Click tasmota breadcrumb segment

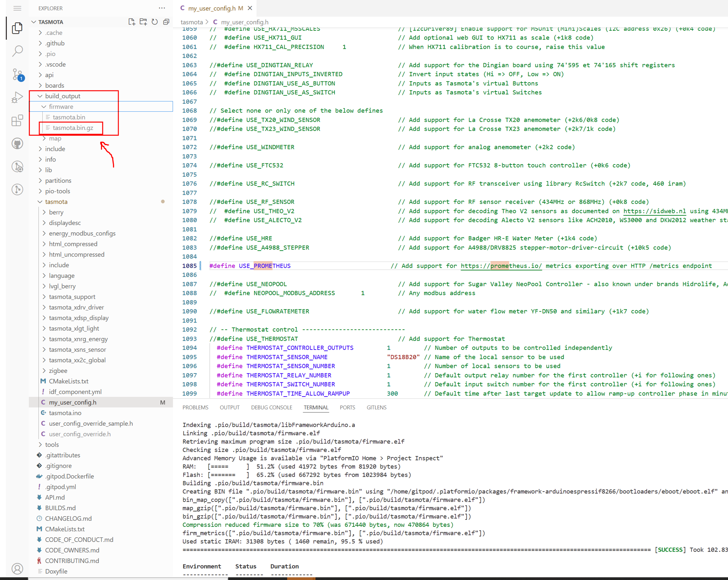192,22
